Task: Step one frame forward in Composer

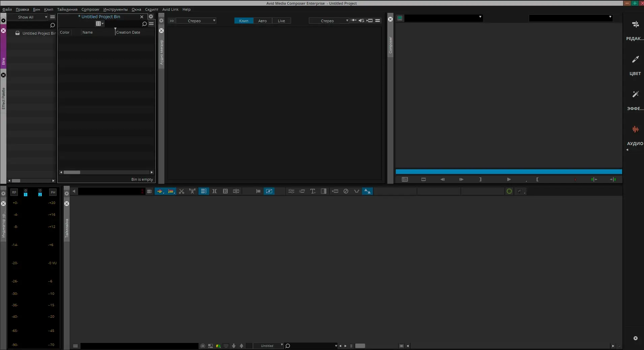Action: click(461, 179)
